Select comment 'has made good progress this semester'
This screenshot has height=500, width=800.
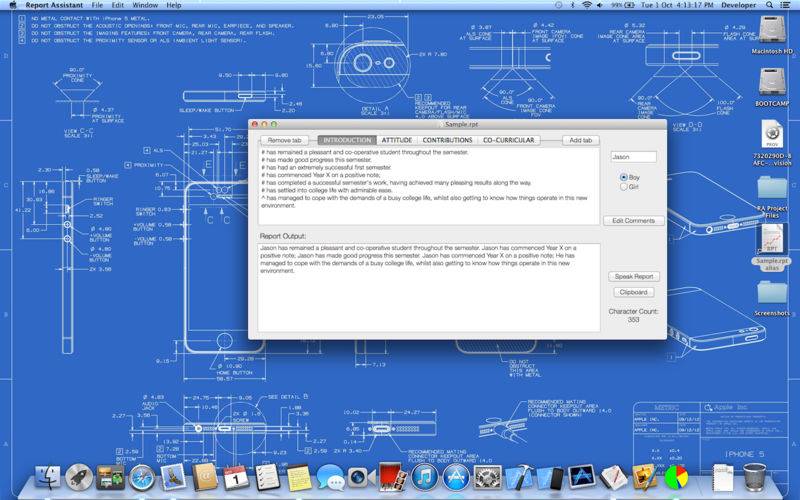316,160
